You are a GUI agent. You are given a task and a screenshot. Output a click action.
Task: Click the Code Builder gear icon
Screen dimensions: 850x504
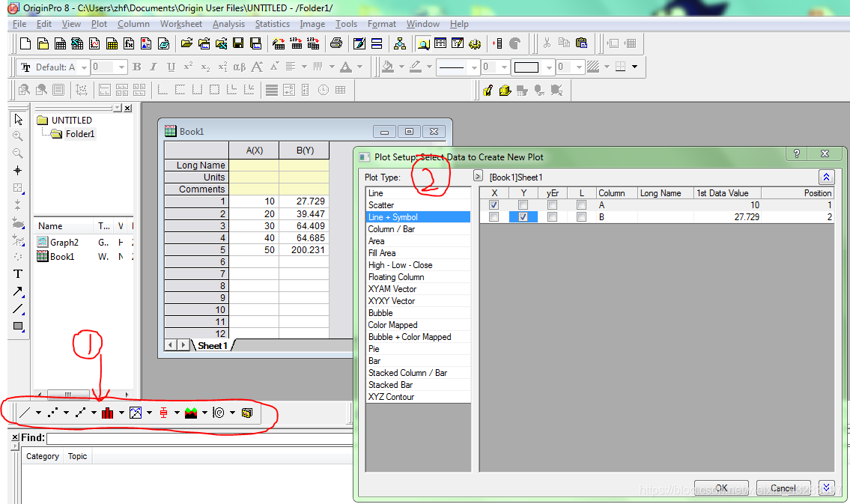(475, 44)
